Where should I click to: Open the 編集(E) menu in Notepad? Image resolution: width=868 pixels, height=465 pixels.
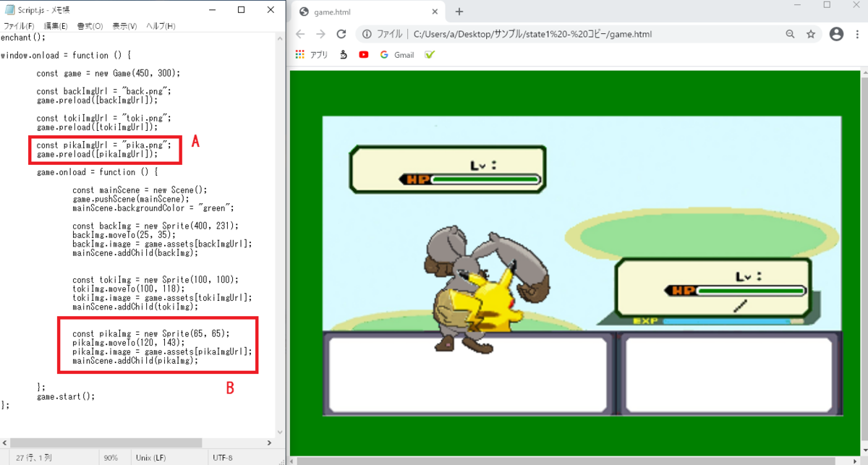coord(56,26)
